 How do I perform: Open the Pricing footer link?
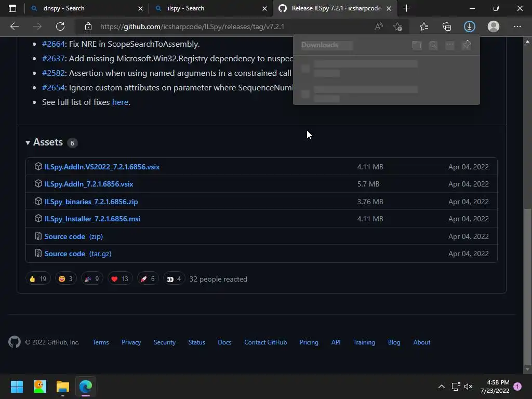point(309,342)
